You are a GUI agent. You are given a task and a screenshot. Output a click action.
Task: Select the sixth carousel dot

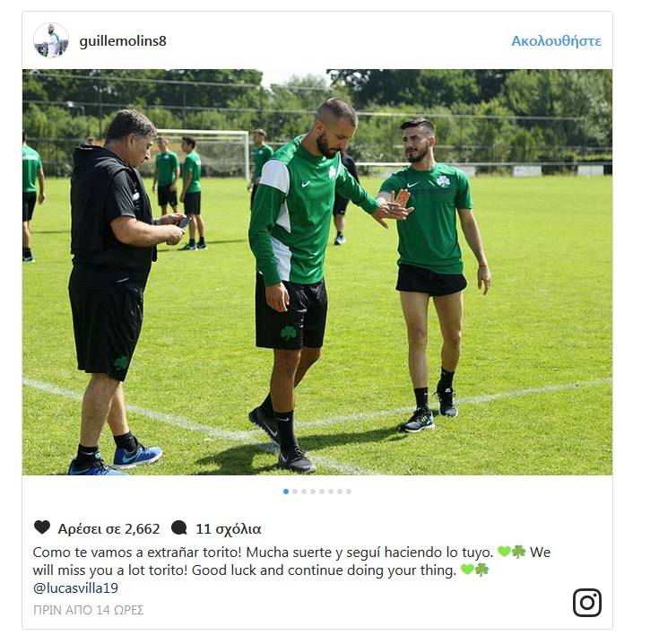pyautogui.click(x=331, y=492)
